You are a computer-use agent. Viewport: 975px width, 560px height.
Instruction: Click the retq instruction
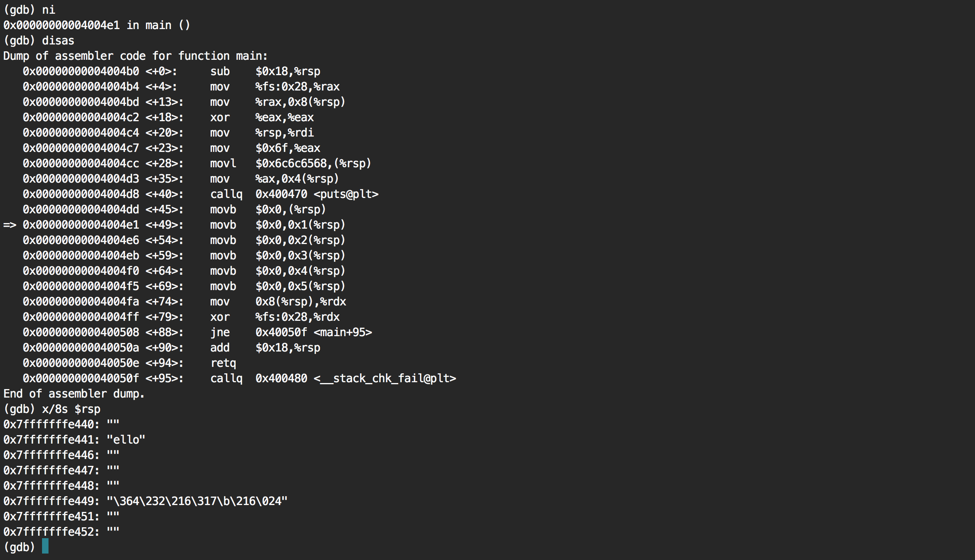pos(223,363)
